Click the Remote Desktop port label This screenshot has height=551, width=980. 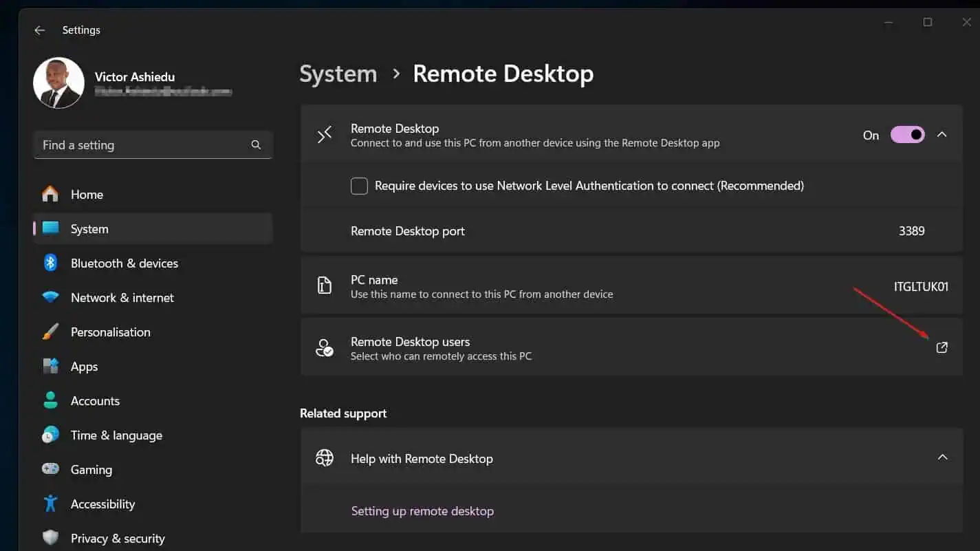tap(408, 231)
